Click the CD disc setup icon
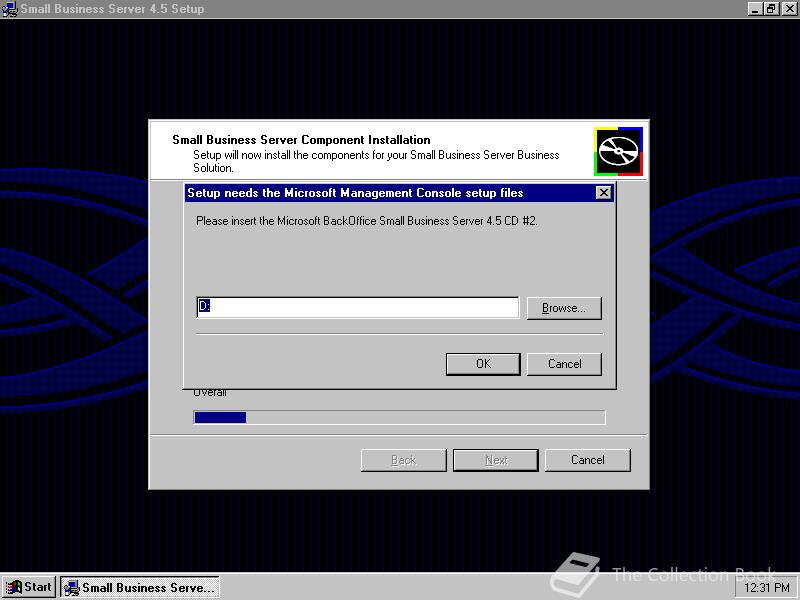The height and width of the screenshot is (600, 800). click(618, 152)
